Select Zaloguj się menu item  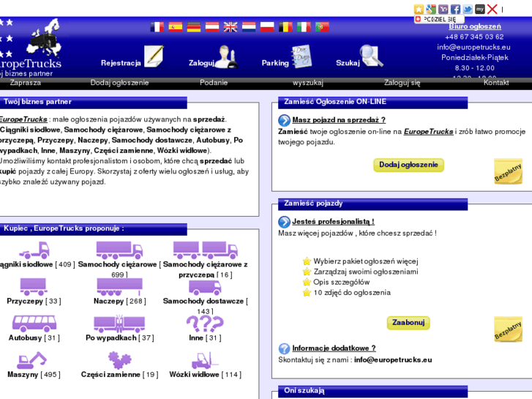(x=402, y=83)
